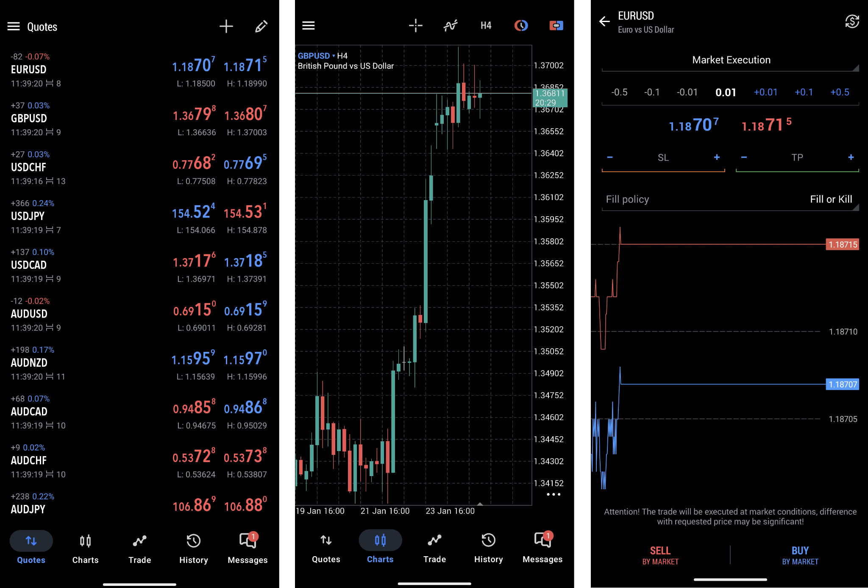Switch to Trade tab in Quotes screen
Screen dimensions: 868x588
pos(139,549)
